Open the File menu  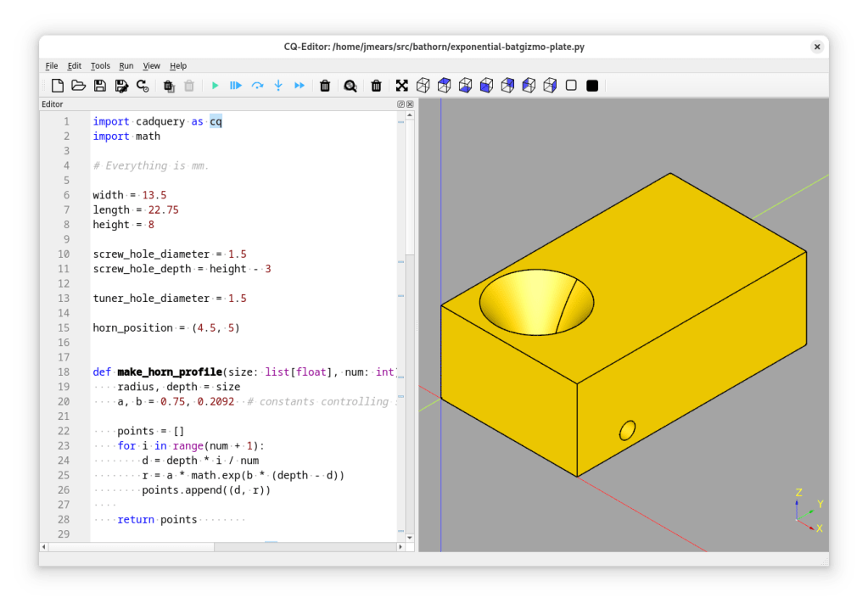52,65
